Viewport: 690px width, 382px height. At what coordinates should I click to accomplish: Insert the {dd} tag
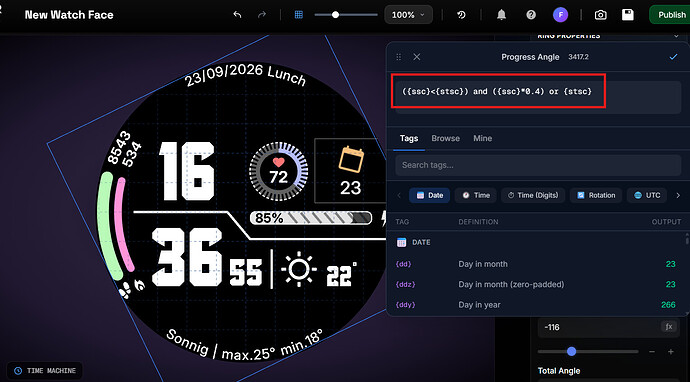[404, 264]
